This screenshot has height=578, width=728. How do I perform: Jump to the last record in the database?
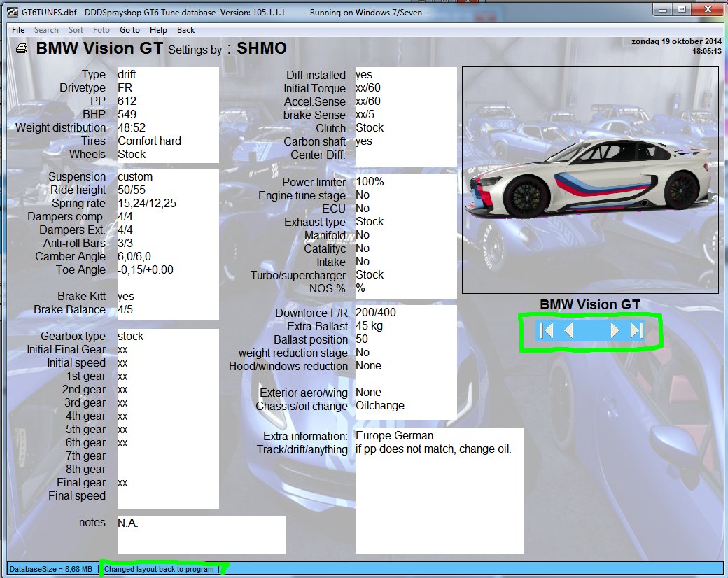pos(636,330)
